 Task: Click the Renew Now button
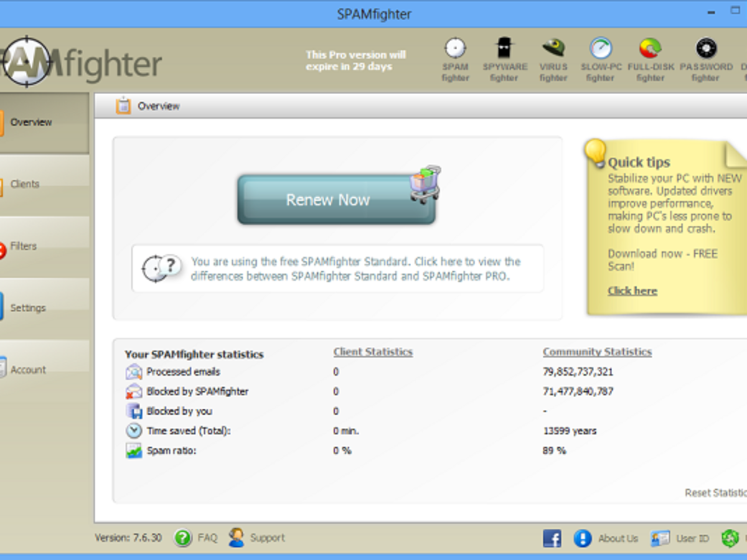point(336,200)
